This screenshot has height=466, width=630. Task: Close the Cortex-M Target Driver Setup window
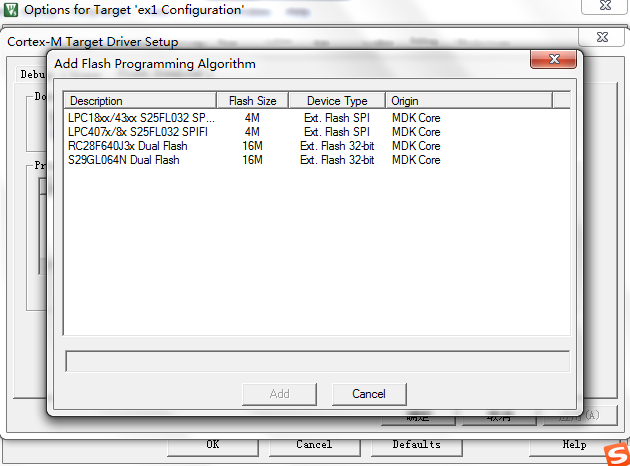point(602,37)
